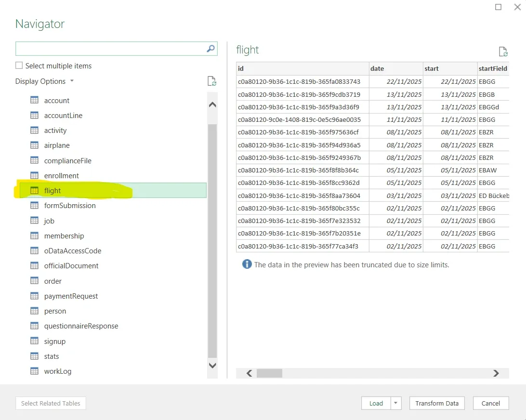Viewport: 526px width, 420px height.
Task: Click into the Navigator search field
Action: pos(111,49)
